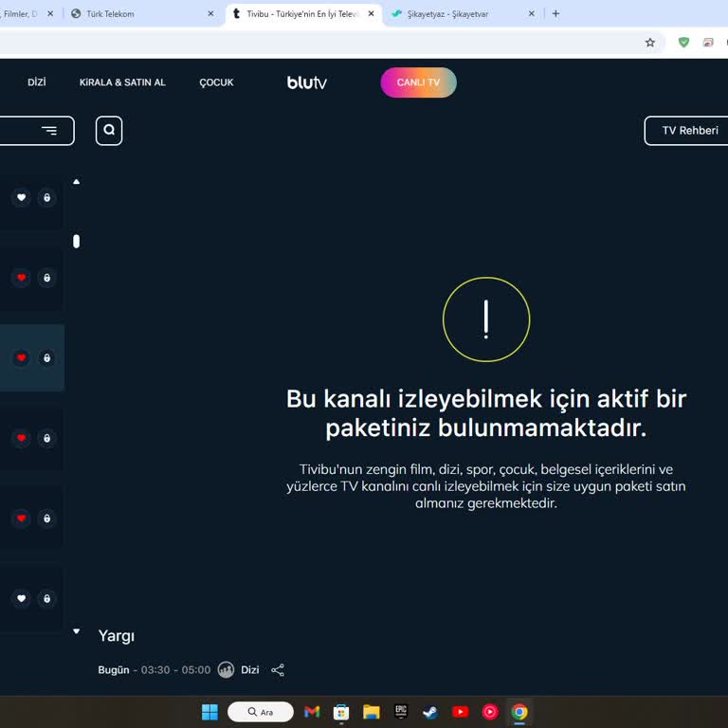
Task: Open the DİZİ menu item
Action: [37, 82]
